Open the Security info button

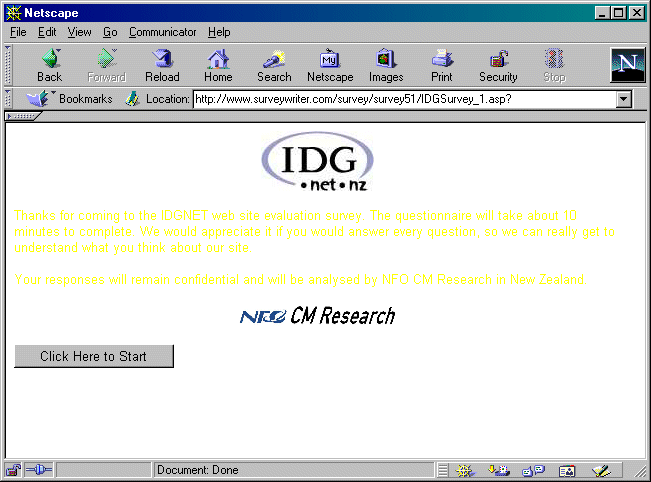498,65
